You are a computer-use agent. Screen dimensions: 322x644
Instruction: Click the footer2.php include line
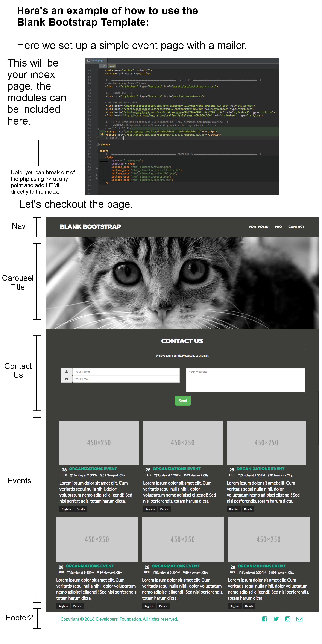point(142,180)
